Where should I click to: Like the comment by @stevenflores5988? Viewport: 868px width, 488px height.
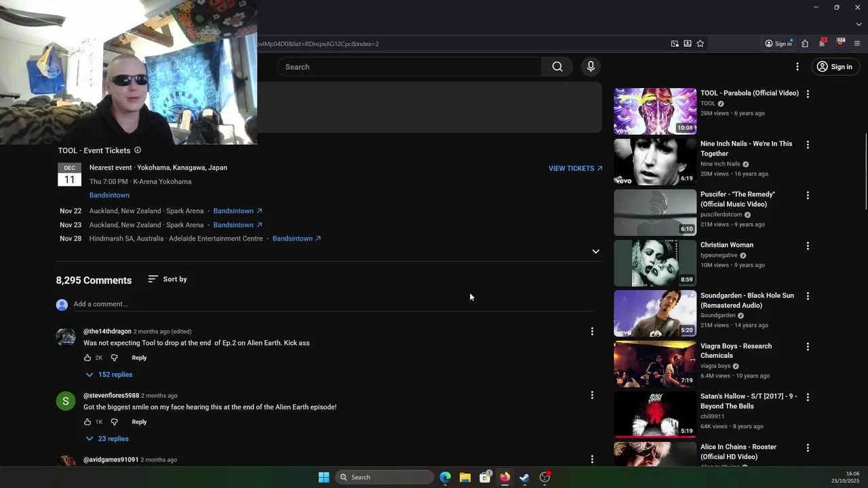[x=87, y=422]
